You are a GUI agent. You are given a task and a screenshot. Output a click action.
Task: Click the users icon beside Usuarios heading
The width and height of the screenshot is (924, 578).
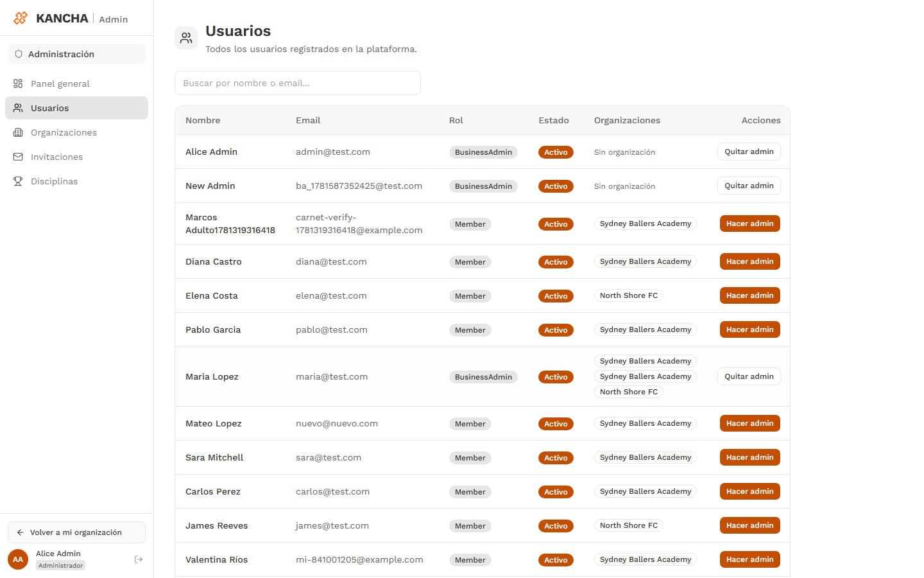tap(186, 38)
